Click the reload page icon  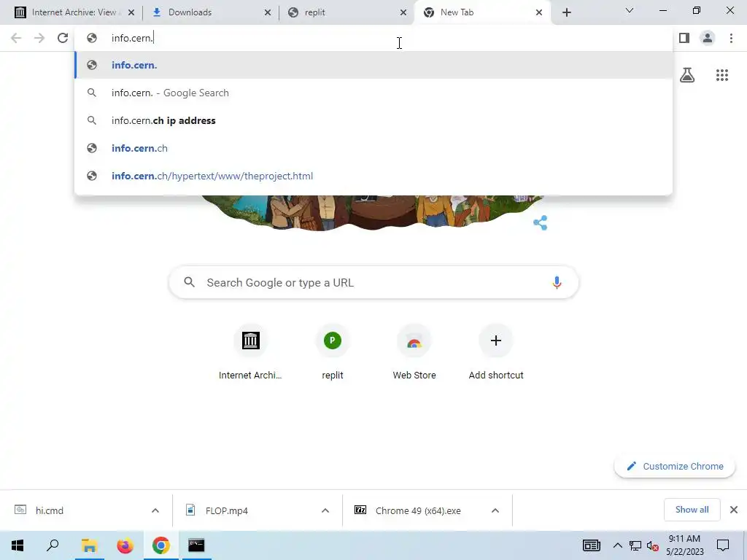[x=63, y=38]
